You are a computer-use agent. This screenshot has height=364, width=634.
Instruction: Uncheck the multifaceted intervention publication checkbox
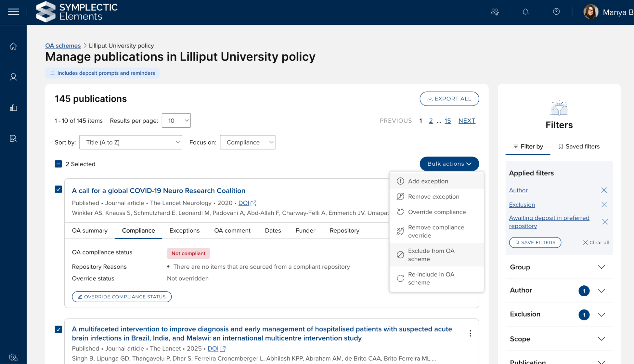click(x=58, y=329)
